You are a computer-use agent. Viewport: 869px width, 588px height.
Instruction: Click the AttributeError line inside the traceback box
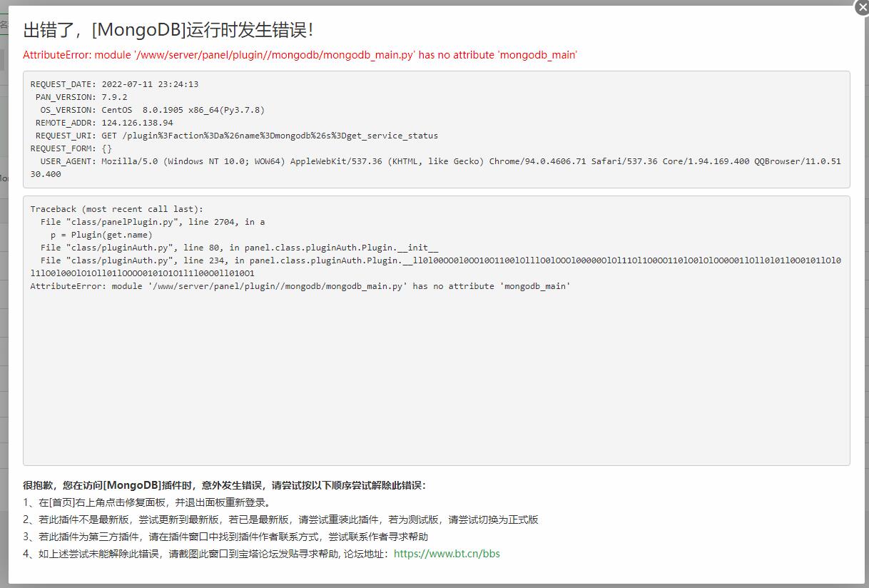[300, 286]
